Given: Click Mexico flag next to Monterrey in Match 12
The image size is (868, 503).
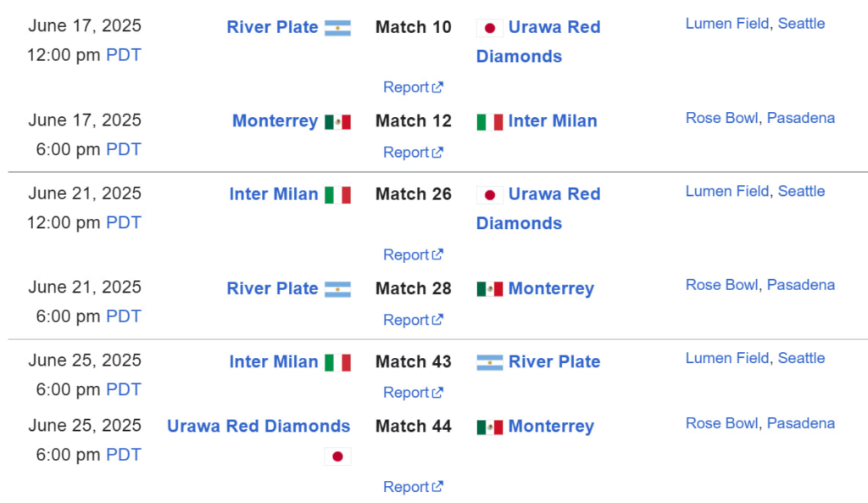Looking at the screenshot, I should (x=337, y=121).
